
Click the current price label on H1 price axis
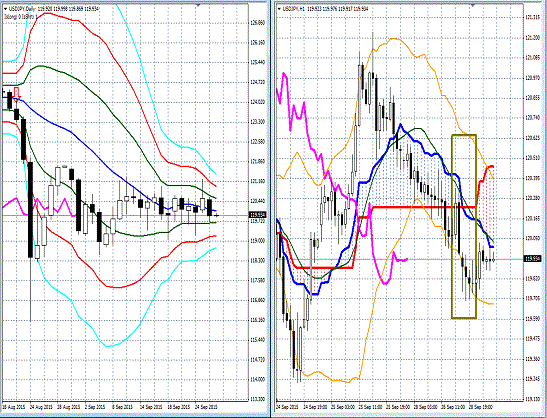point(532,259)
